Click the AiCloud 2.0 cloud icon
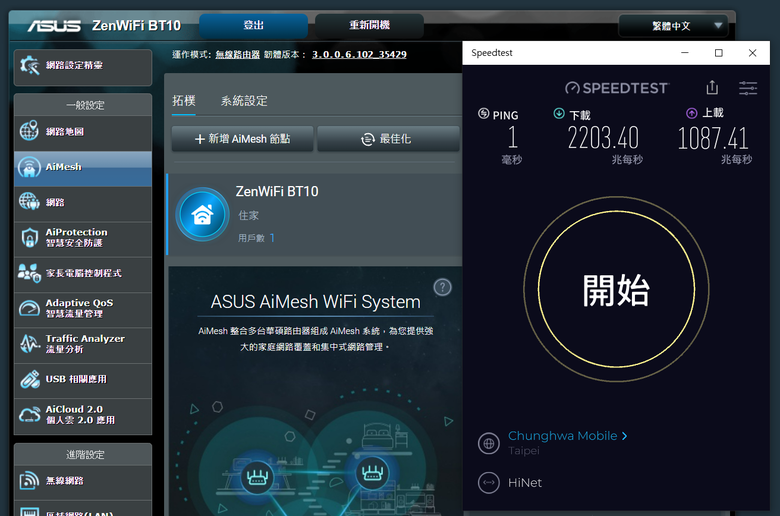 coord(29,414)
